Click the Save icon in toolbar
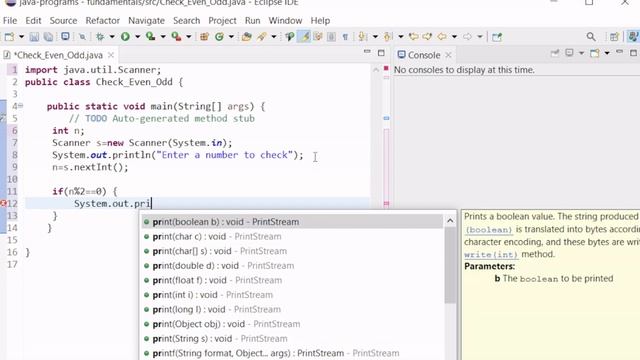The height and width of the screenshot is (360, 640). (34, 37)
